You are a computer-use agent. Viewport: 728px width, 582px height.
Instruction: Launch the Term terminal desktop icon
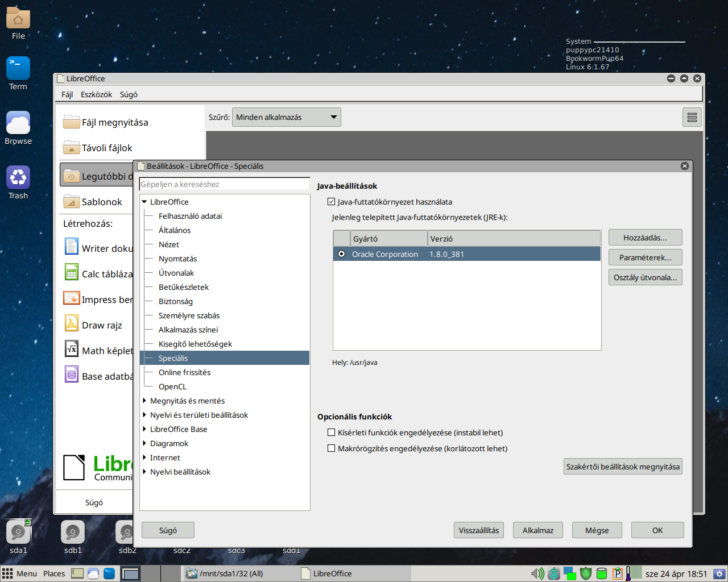click(x=18, y=68)
